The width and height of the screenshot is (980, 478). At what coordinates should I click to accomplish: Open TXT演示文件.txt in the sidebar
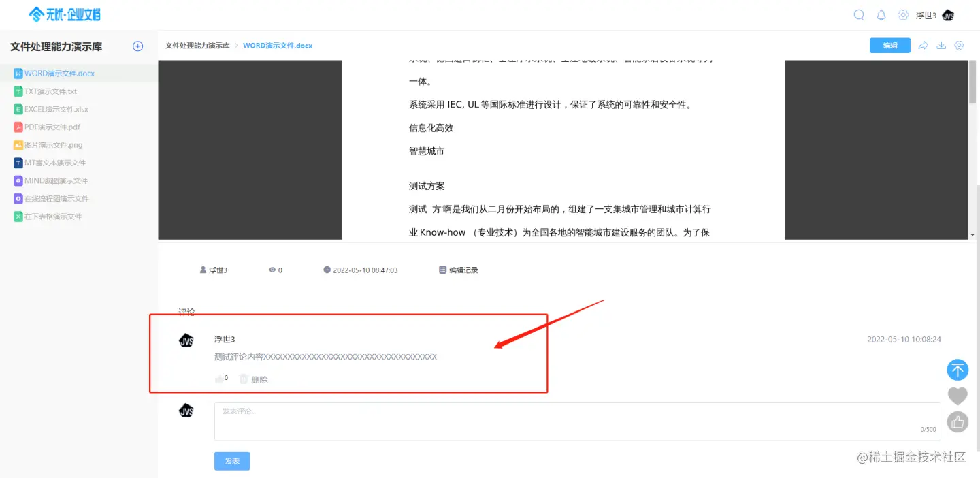click(51, 91)
